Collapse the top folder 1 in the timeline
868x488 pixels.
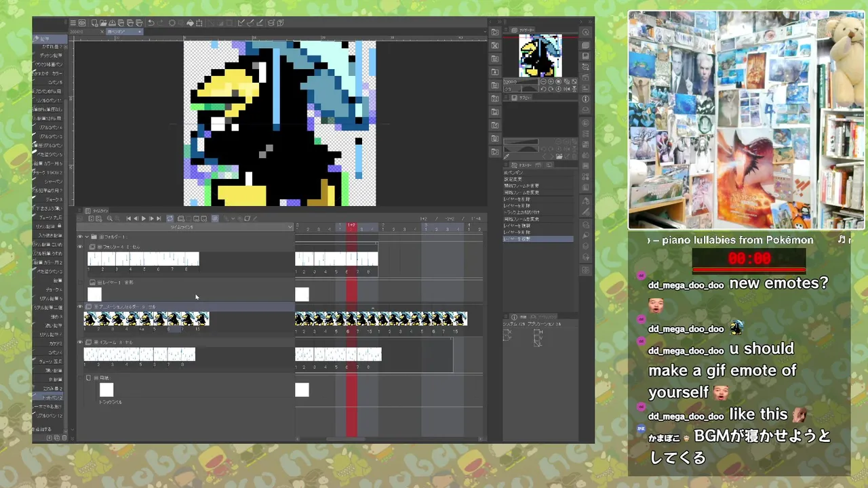87,237
